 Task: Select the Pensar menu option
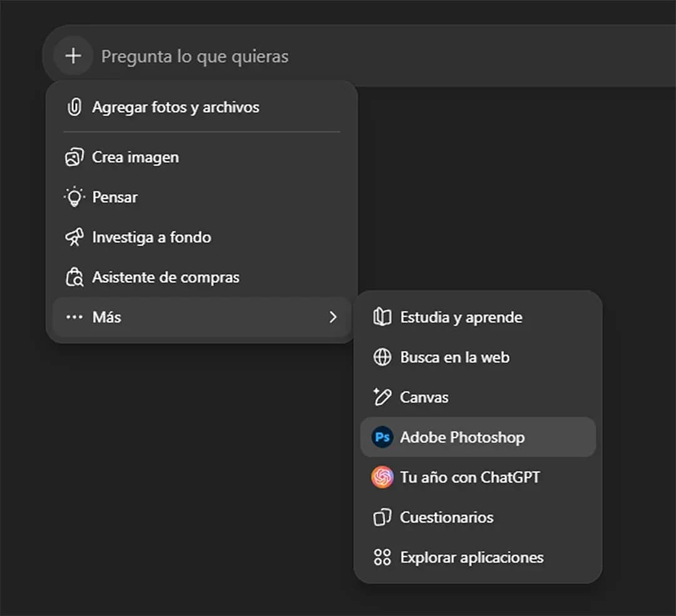click(115, 197)
